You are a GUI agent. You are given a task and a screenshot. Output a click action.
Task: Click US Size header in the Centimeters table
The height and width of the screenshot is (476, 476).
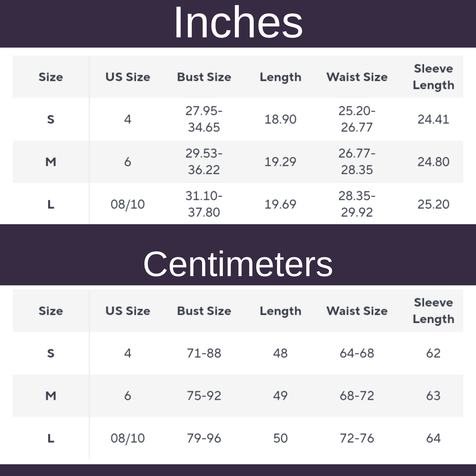[x=128, y=311]
